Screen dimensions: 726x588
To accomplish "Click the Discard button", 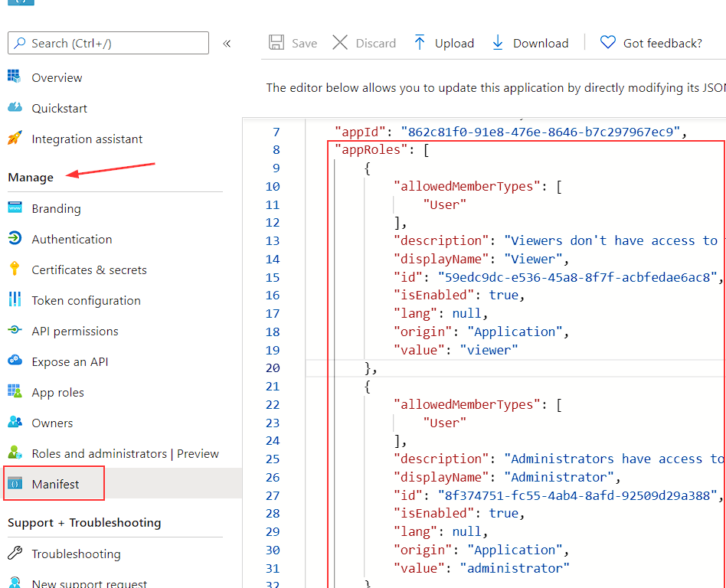I will 365,43.
